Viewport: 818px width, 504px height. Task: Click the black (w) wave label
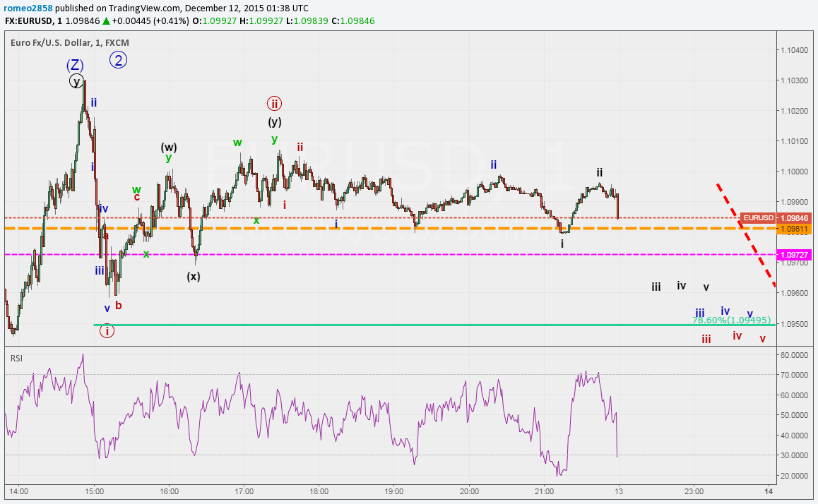click(169, 147)
